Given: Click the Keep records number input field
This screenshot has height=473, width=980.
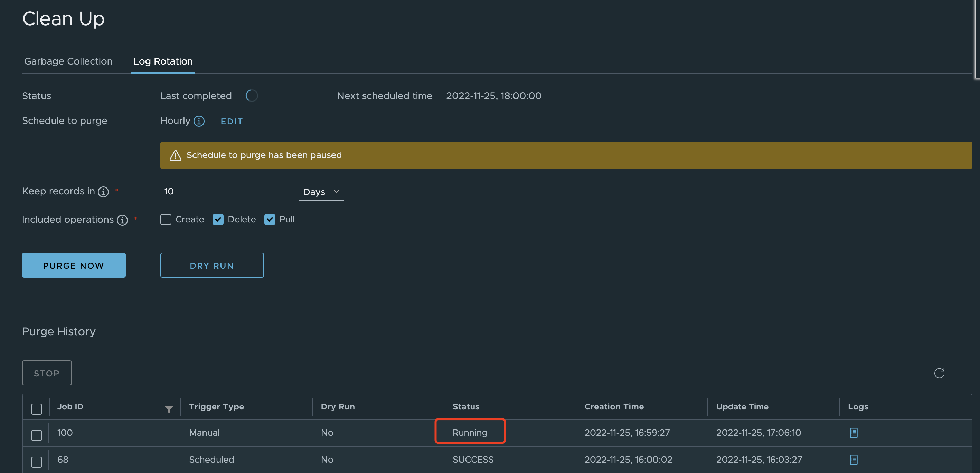Looking at the screenshot, I should point(216,191).
